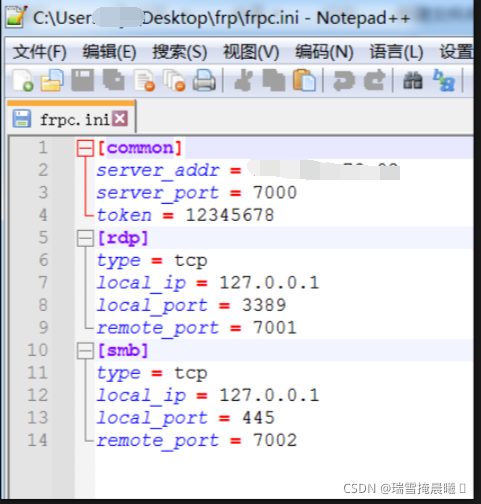Click the Close document toolbar icon
Image resolution: width=481 pixels, height=504 pixels.
tap(144, 80)
